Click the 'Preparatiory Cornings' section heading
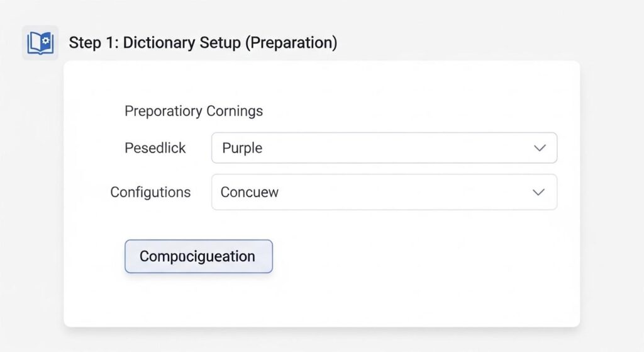The image size is (644, 352). [194, 111]
